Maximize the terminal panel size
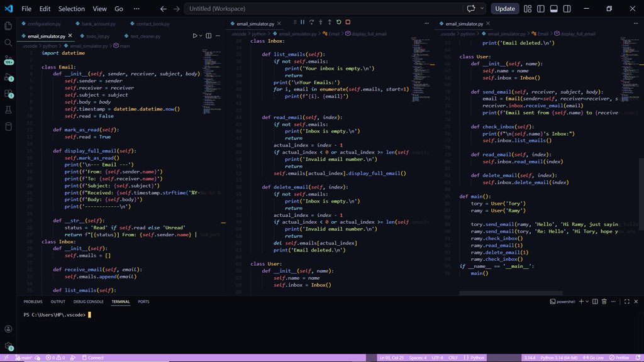 627,302
